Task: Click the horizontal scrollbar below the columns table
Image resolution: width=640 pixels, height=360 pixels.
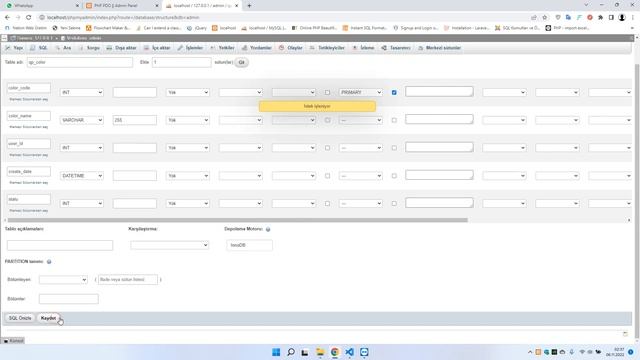Action: pyautogui.click(x=237, y=220)
